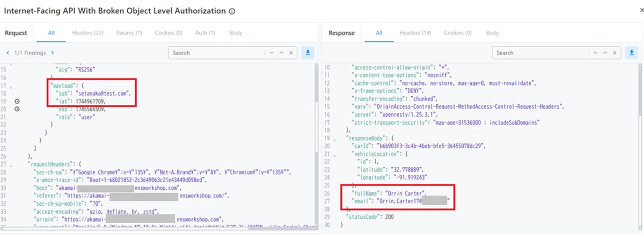644x235 pixels.
Task: Select the Request All tab
Action: point(51,33)
